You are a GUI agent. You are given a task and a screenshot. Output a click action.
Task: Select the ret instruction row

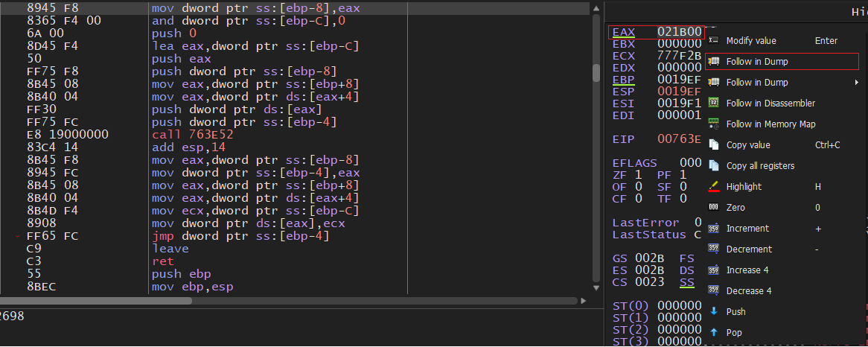[x=163, y=261]
